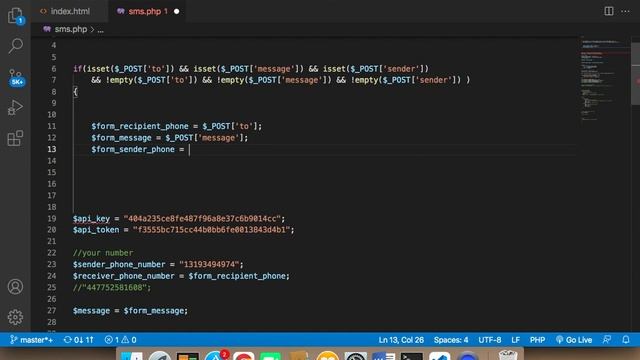Click $form_message on line 12

pyautogui.click(x=121, y=138)
